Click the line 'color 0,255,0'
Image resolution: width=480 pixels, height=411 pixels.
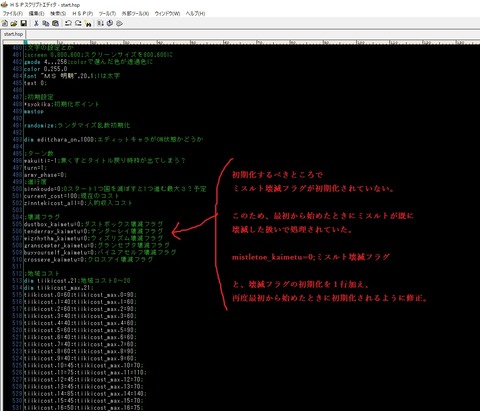pos(45,69)
